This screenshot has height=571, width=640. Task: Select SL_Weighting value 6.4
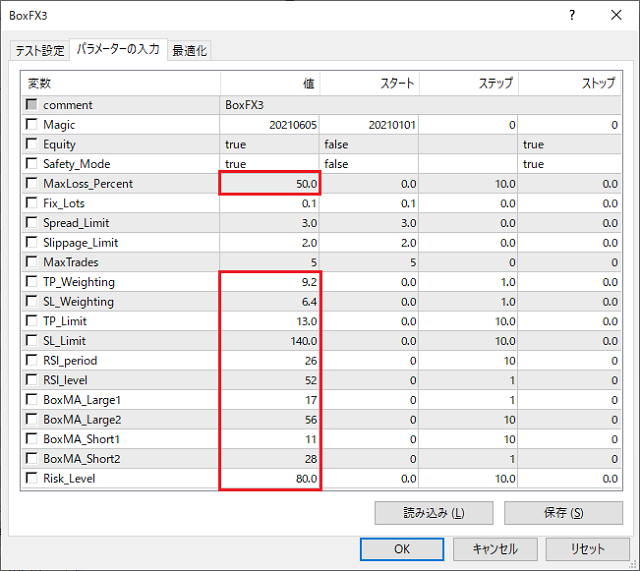(269, 301)
